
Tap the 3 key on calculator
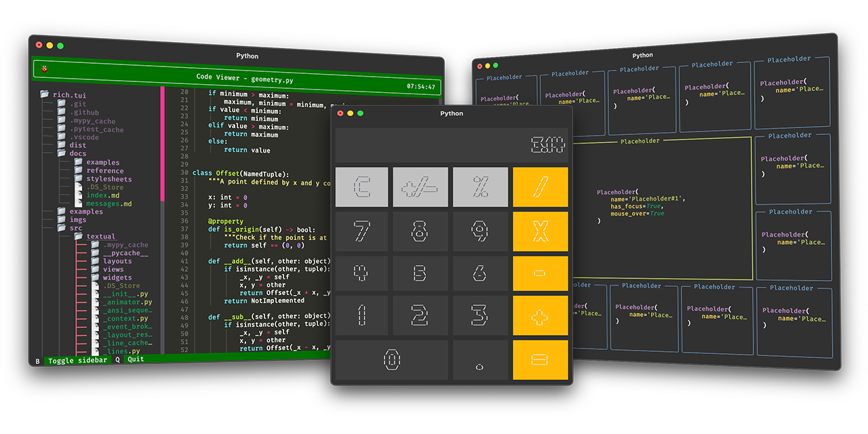click(x=480, y=315)
